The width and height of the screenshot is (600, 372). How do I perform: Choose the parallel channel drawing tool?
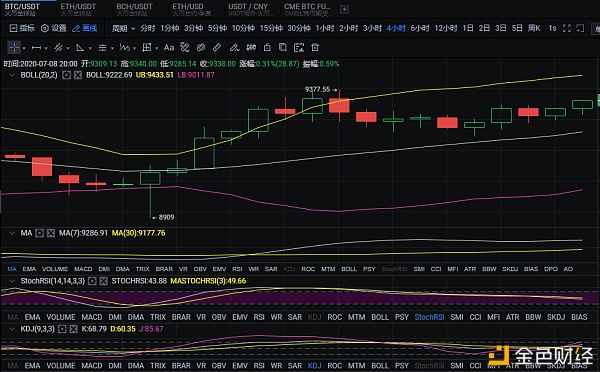coord(58,47)
